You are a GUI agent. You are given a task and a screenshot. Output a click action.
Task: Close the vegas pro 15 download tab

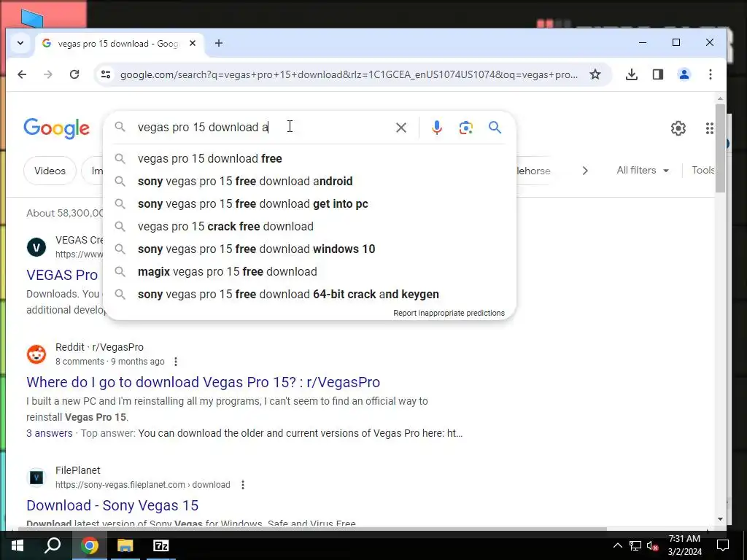click(193, 43)
